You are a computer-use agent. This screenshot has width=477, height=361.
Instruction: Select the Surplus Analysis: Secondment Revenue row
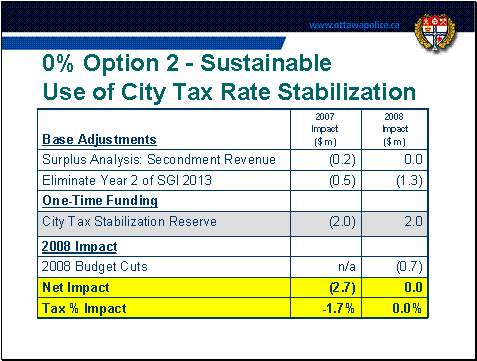coord(233,160)
